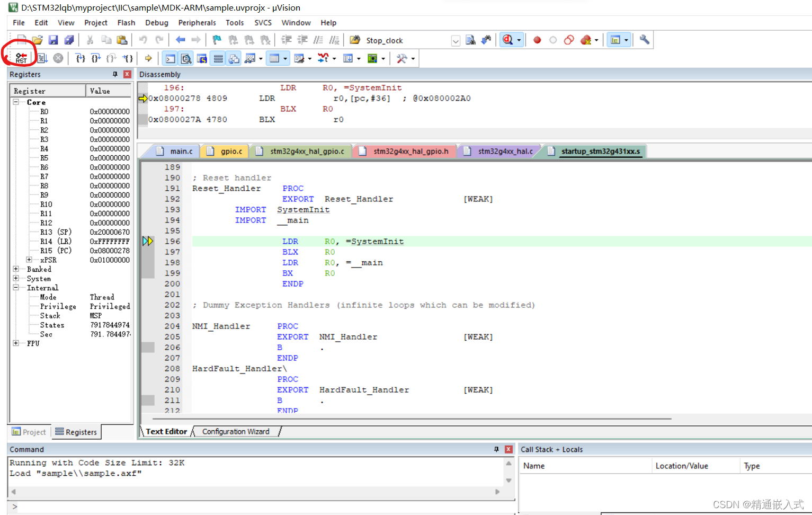This screenshot has width=812, height=515.
Task: Toggle the Call Stack window button
Action: tap(234, 58)
